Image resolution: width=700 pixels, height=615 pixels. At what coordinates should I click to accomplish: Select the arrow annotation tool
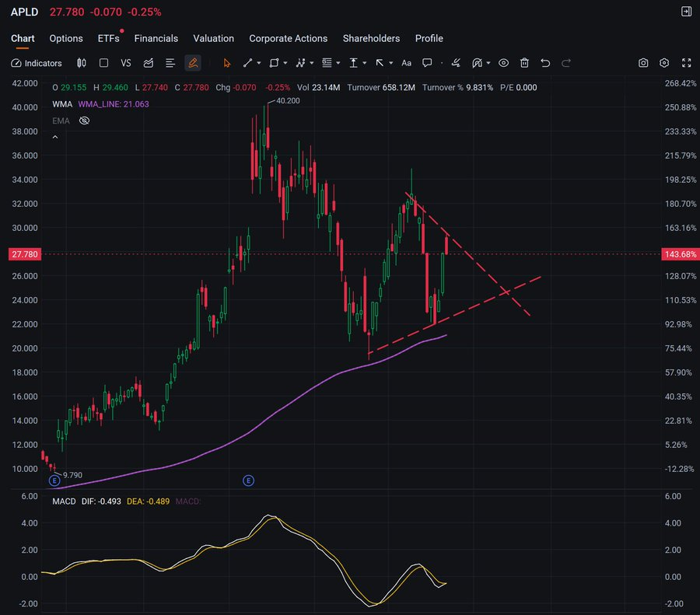pos(380,63)
